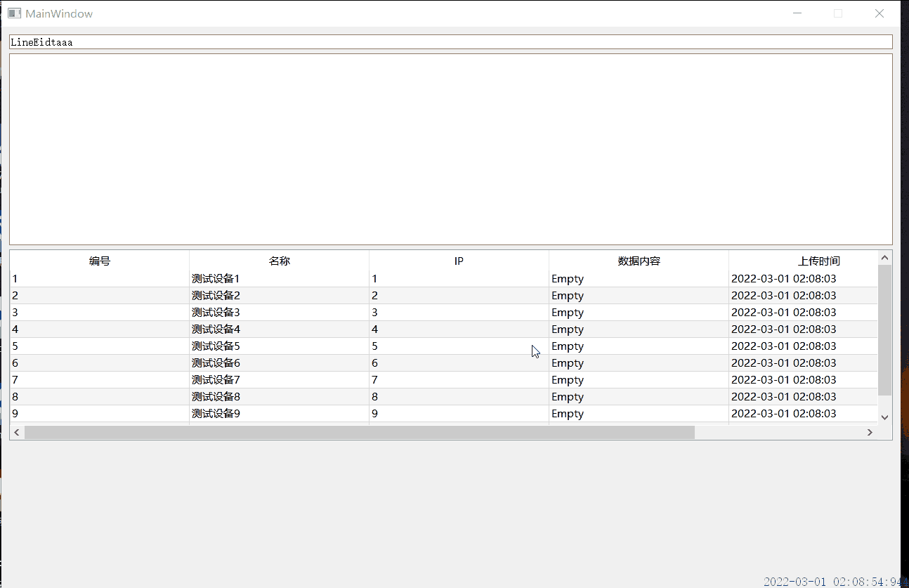Click the up arrow on the vertical scrollbar
The height and width of the screenshot is (588, 909).
(x=884, y=257)
